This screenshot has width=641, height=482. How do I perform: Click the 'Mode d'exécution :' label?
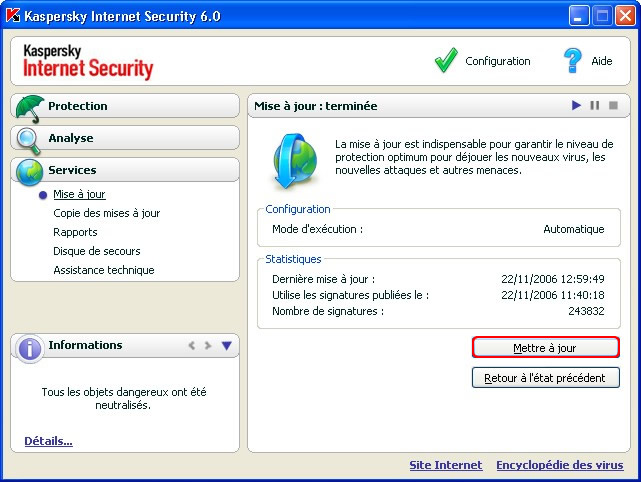click(x=318, y=229)
